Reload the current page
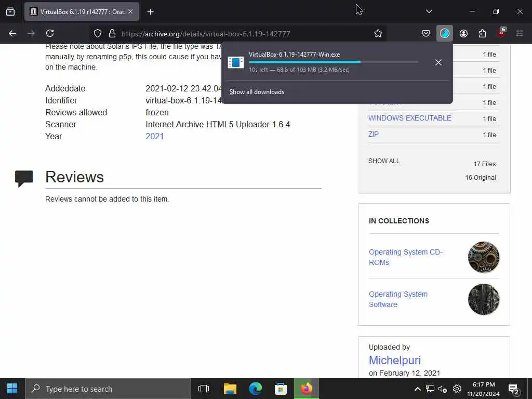532x399 pixels. coord(50,33)
